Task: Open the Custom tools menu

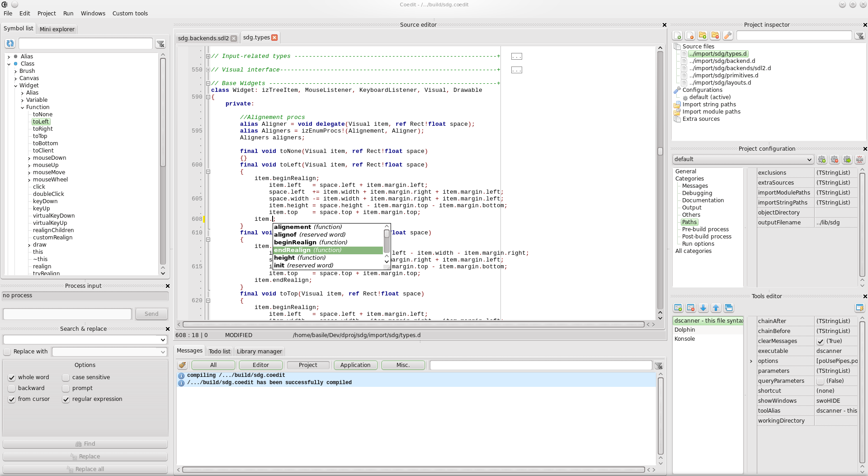Action: coord(130,13)
